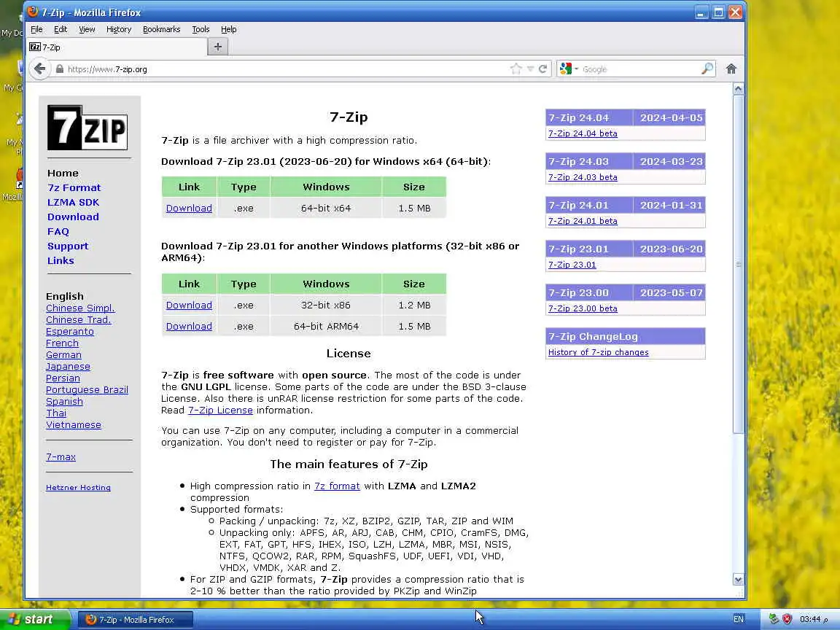Open the 7-Zip 24.04 beta link
Viewport: 840px width, 630px height.
(583, 133)
